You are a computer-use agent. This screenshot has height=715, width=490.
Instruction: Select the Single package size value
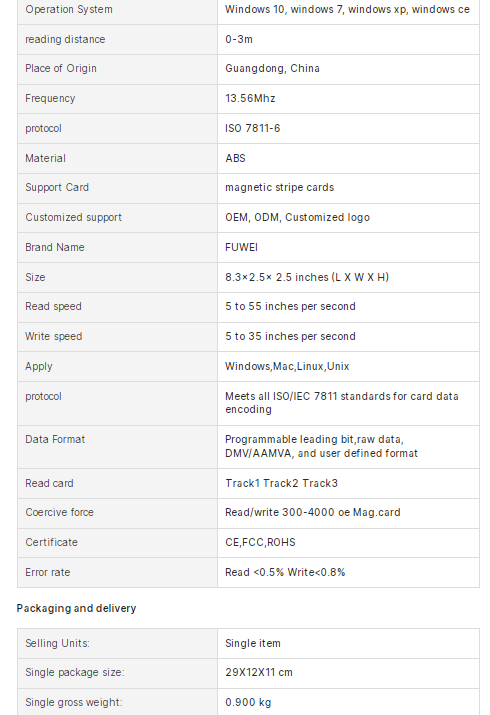click(259, 673)
